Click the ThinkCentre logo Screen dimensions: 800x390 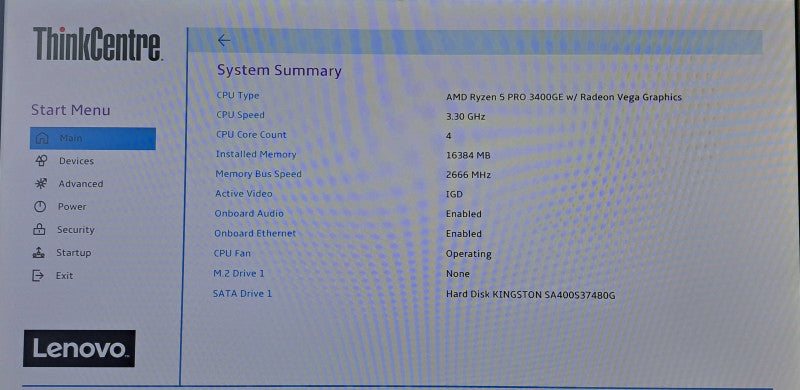pyautogui.click(x=97, y=44)
